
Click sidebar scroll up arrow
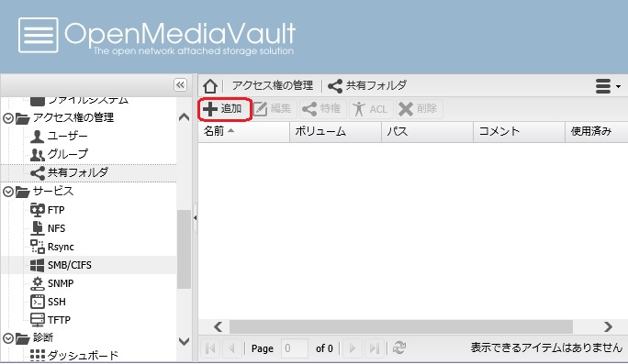[x=184, y=117]
